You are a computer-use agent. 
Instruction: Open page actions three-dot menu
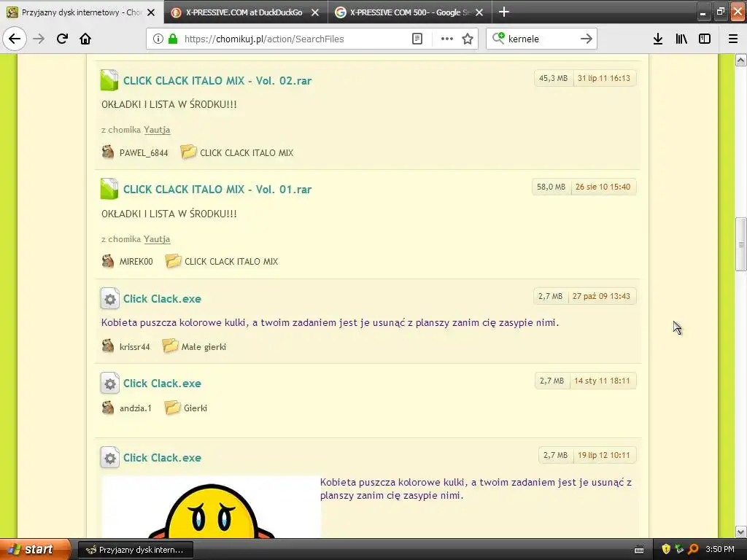tap(447, 39)
